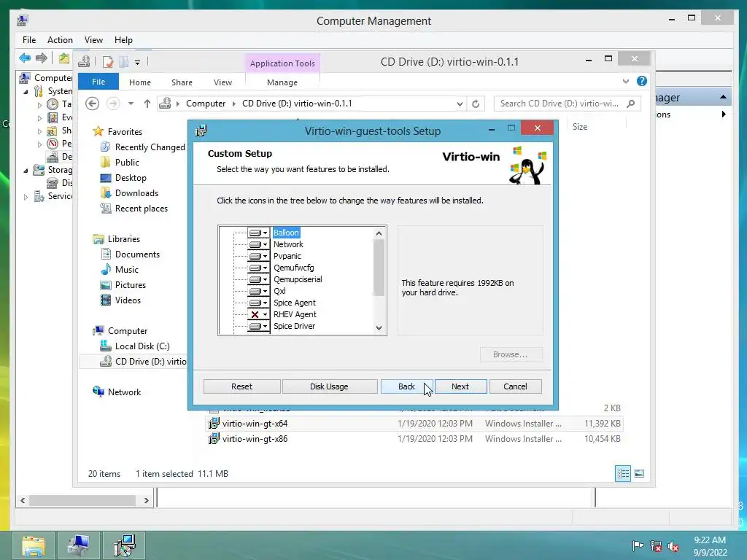Switch to large icons view layout
The image size is (747, 560).
(639, 473)
